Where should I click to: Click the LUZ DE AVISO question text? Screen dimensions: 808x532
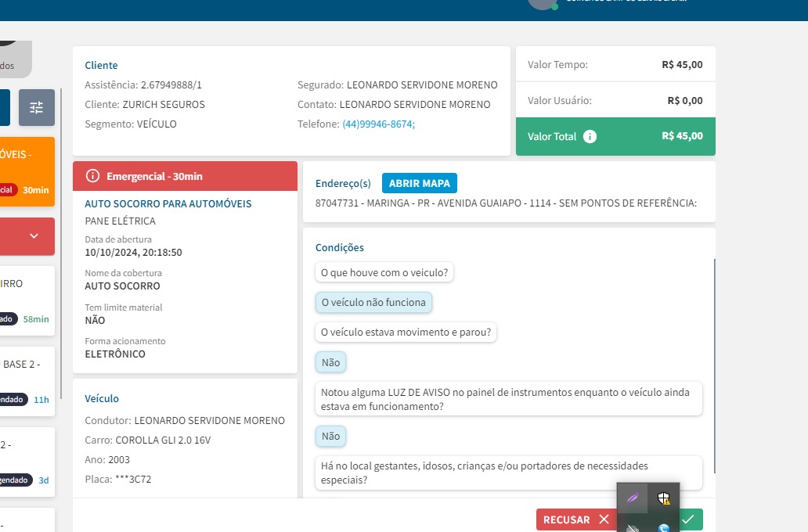[x=509, y=399]
